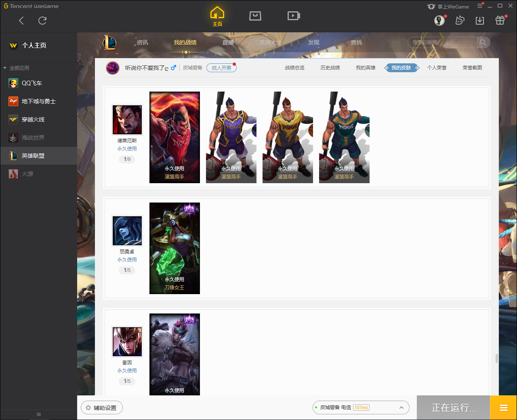Screen dimensions: 517x420
Task: Select 穿越火线 in the game list
Action: [38, 119]
